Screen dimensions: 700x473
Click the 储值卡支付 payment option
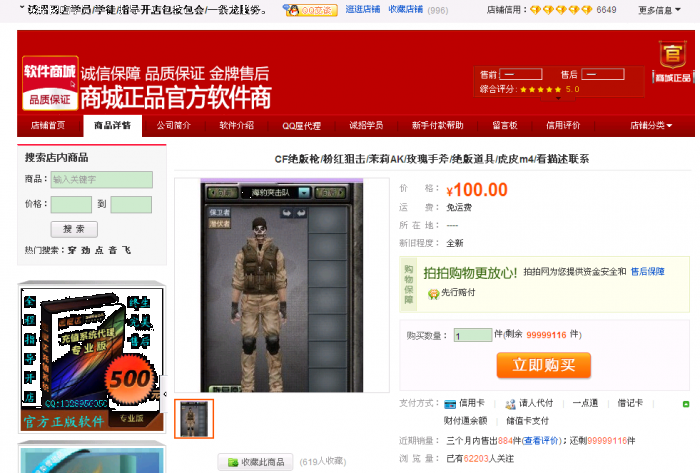527,420
